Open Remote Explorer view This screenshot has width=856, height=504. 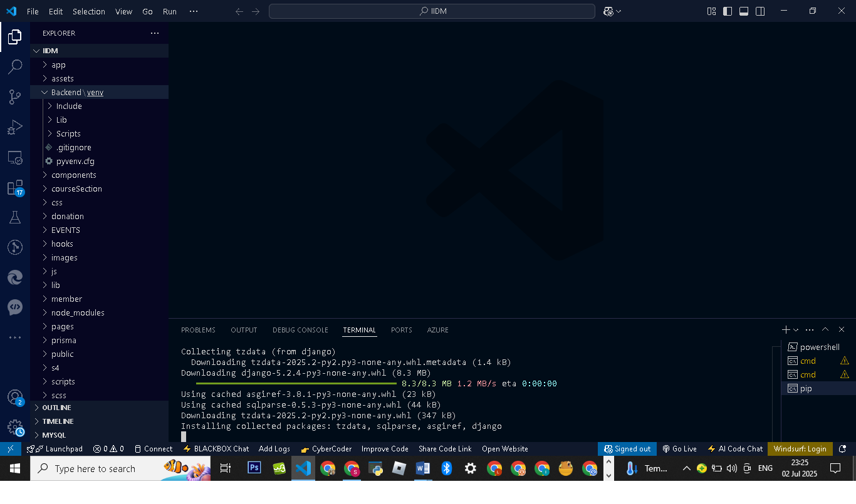click(x=15, y=158)
